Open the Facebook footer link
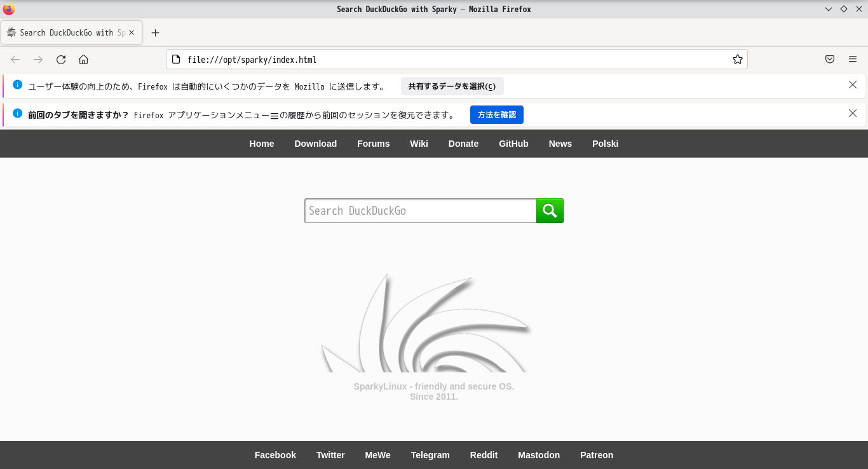868x469 pixels. [x=275, y=455]
